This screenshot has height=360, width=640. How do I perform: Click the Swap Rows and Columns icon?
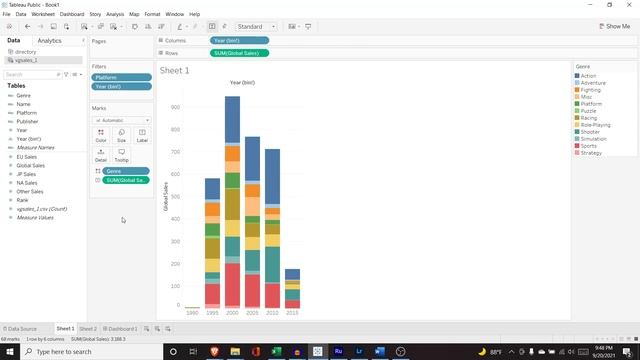click(x=135, y=27)
